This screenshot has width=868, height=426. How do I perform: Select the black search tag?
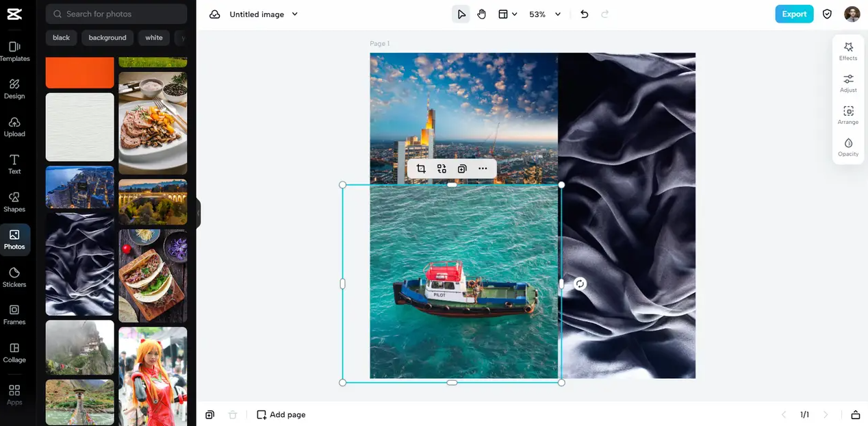pyautogui.click(x=62, y=38)
